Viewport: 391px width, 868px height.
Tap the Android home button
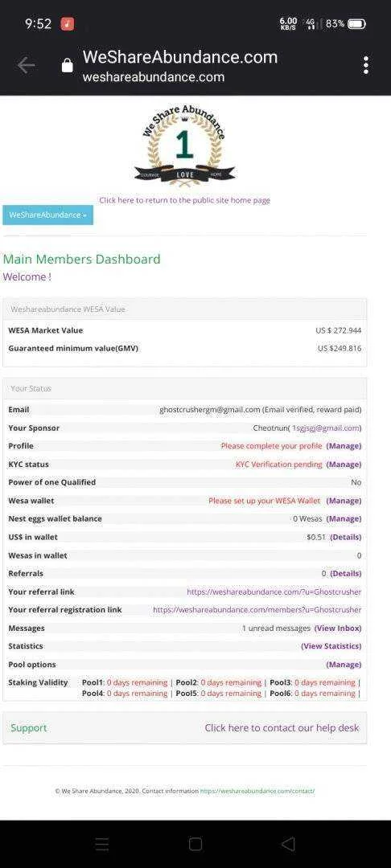tap(195, 844)
